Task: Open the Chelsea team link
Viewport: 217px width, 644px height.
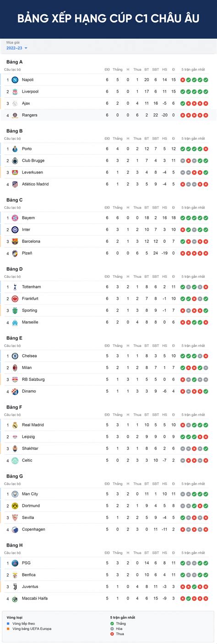Action: coord(29,356)
